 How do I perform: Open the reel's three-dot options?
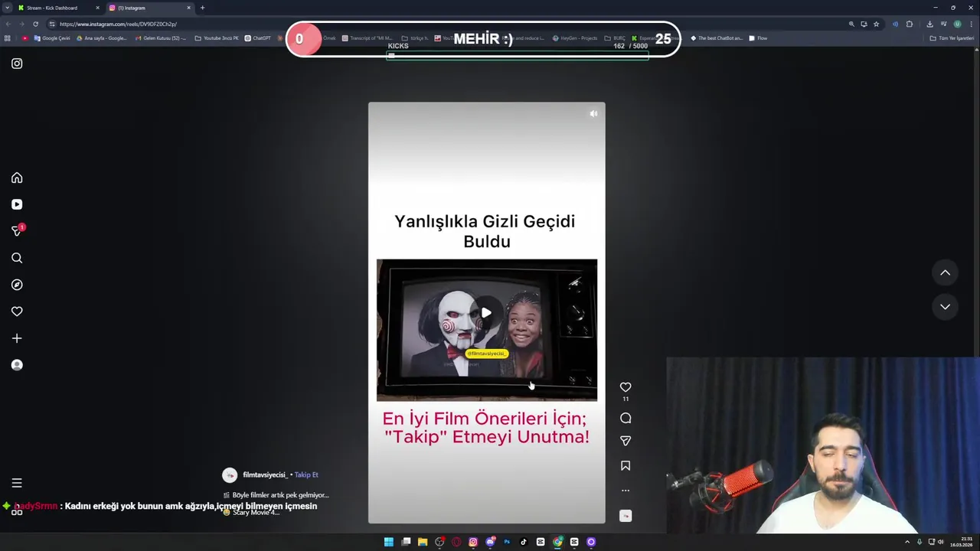[x=626, y=491]
